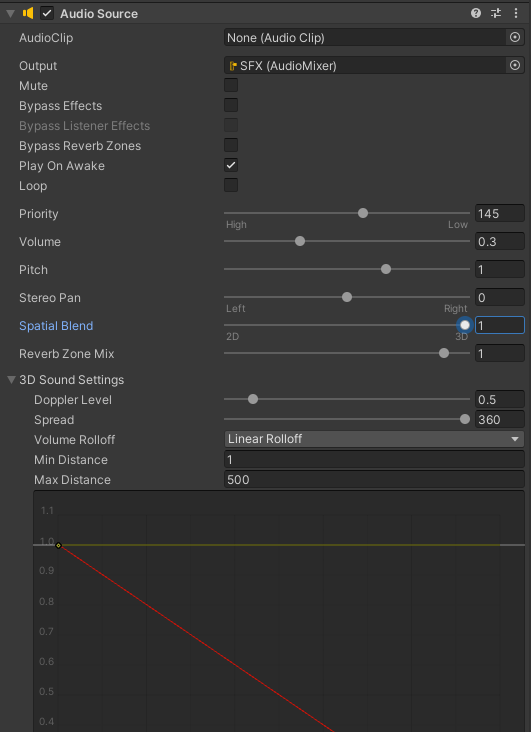Click the Max Distance input field
The width and height of the screenshot is (531, 732).
pyautogui.click(x=374, y=479)
